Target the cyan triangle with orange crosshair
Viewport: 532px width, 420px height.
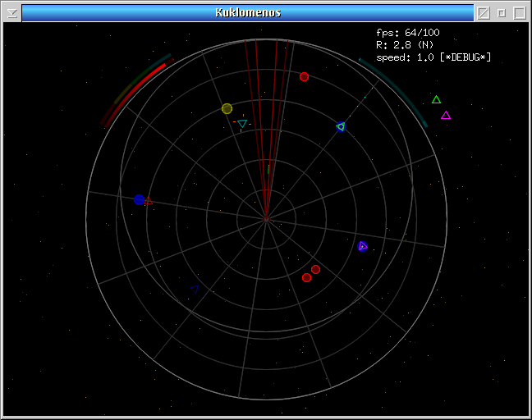241,124
